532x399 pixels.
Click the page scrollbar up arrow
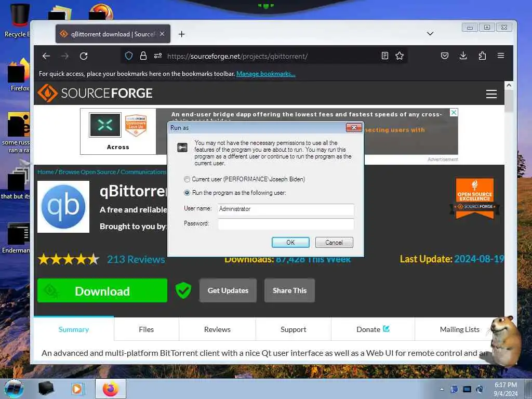pyautogui.click(x=509, y=85)
